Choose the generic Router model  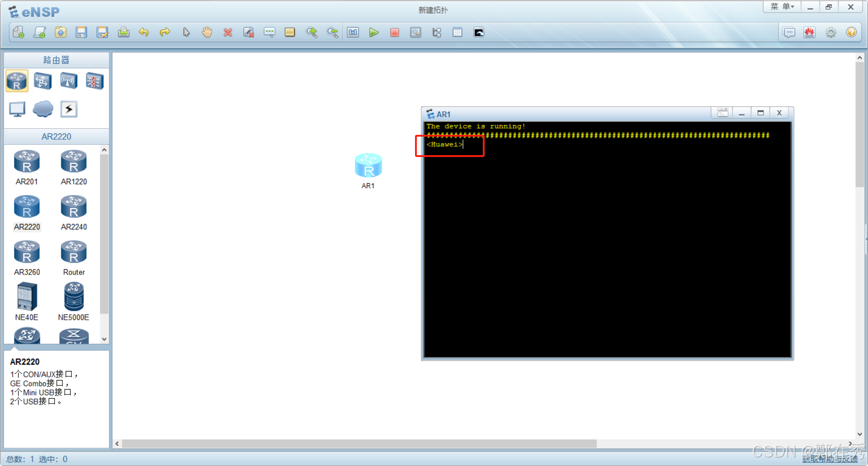pos(74,258)
